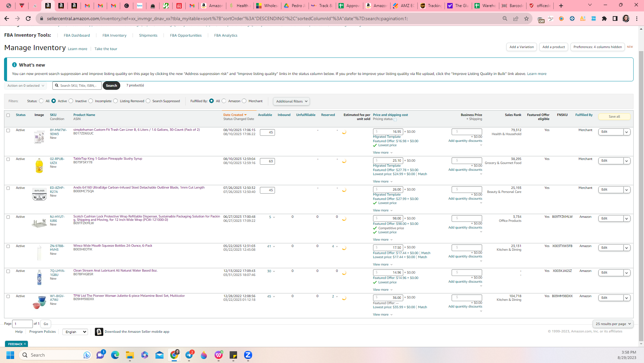
Task: Filter by Search Suppressed status
Action: click(148, 101)
